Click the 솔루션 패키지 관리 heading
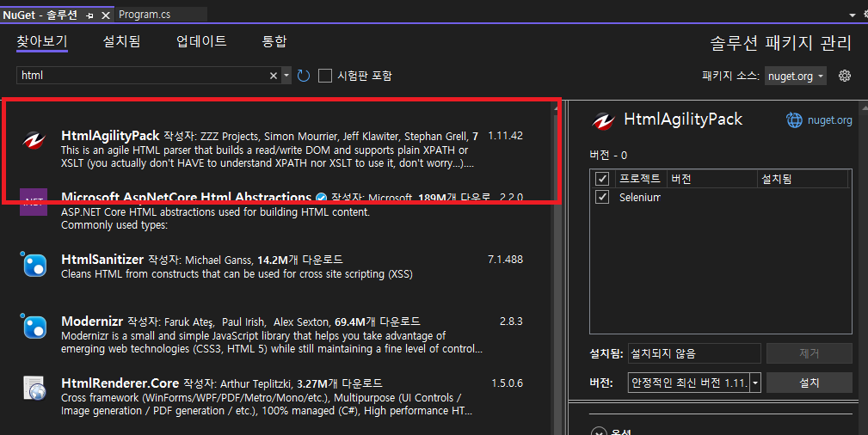 coord(780,43)
